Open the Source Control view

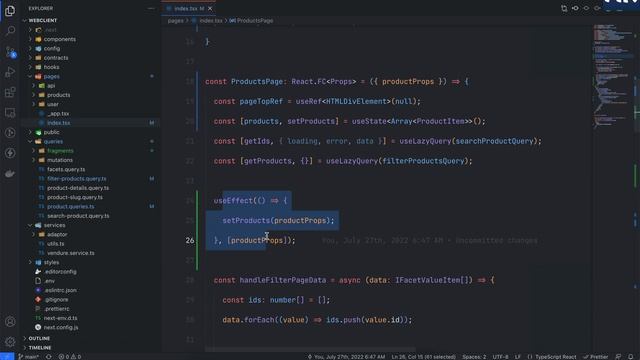pyautogui.click(x=10, y=52)
